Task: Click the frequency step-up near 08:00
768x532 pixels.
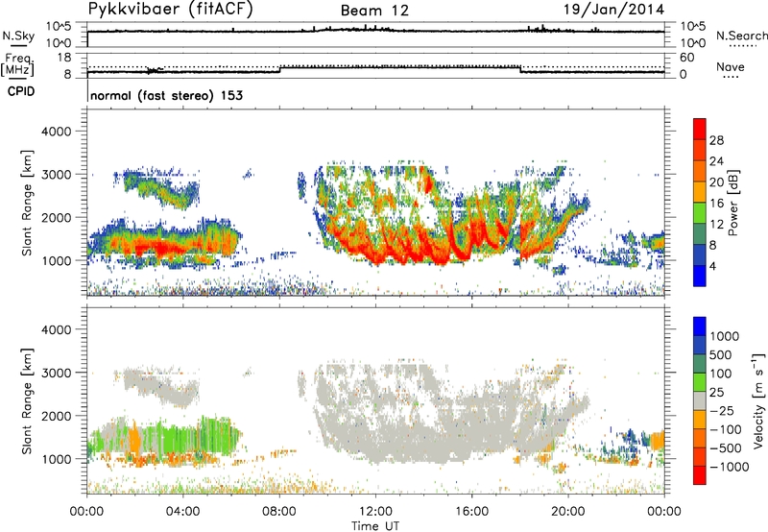Action: pyautogui.click(x=280, y=69)
